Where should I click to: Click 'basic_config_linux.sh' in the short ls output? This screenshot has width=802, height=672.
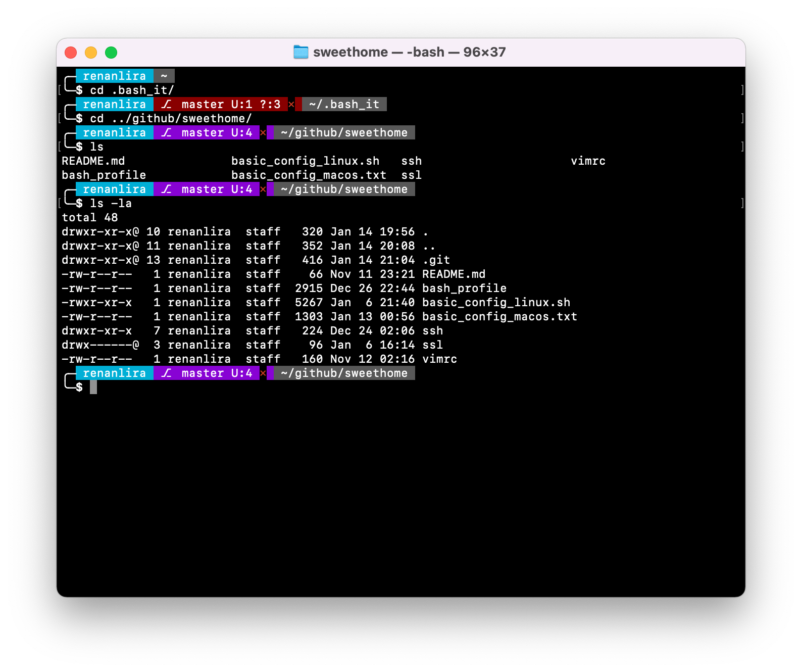pyautogui.click(x=305, y=161)
